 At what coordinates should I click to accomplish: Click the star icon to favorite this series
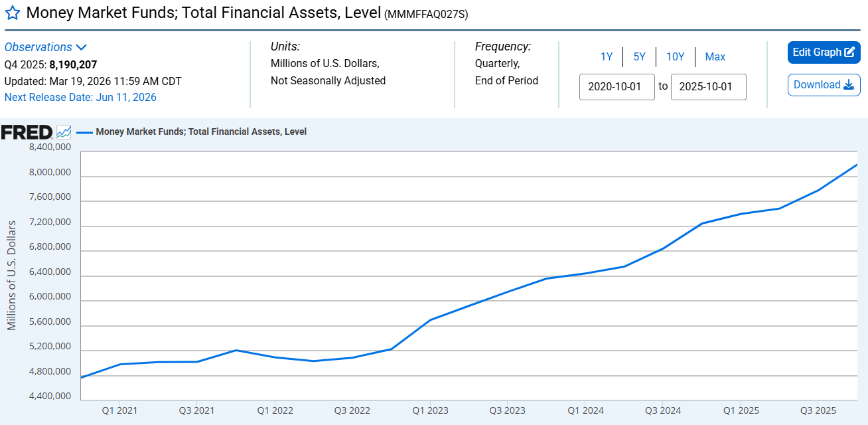[12, 13]
